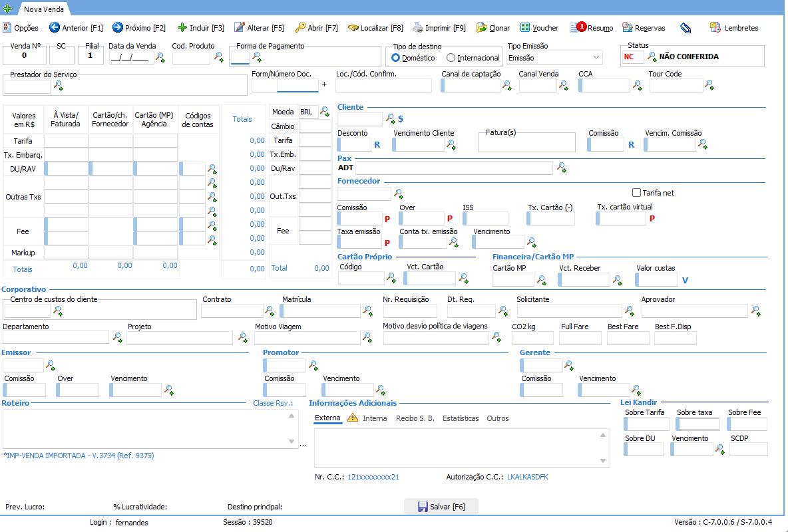Open the ellipsis button beside Roteiro
788x532 pixels.
click(303, 445)
